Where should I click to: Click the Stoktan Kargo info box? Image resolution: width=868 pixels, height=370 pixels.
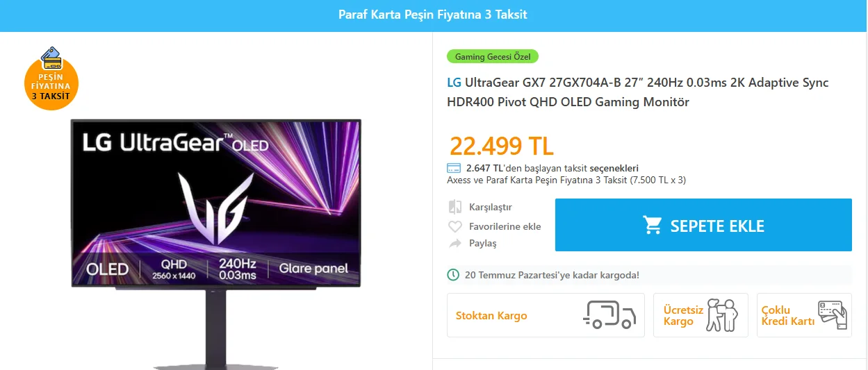(546, 315)
